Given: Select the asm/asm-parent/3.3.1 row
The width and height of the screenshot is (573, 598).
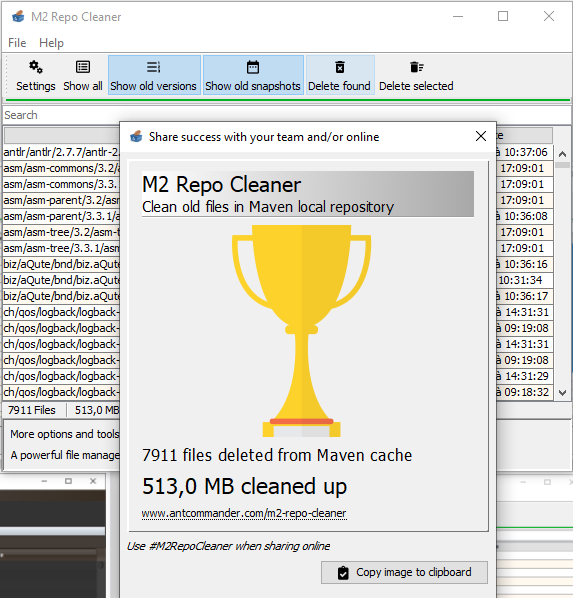Looking at the screenshot, I should tap(61, 216).
